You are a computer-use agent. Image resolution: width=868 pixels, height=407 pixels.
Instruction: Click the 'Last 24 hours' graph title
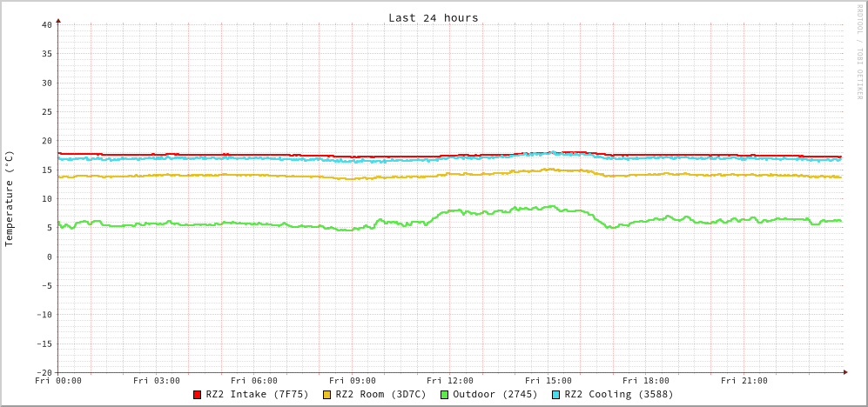tap(433, 17)
